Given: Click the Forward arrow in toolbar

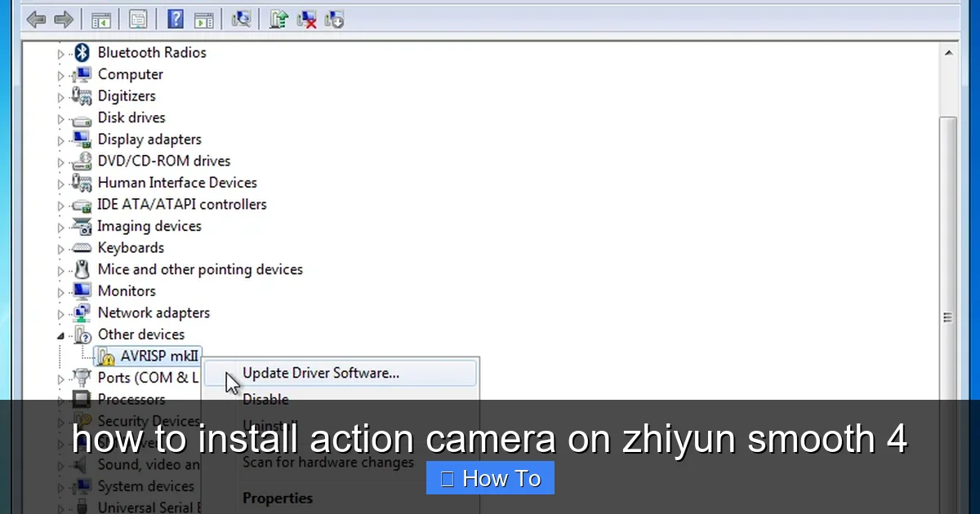Looking at the screenshot, I should (64, 19).
